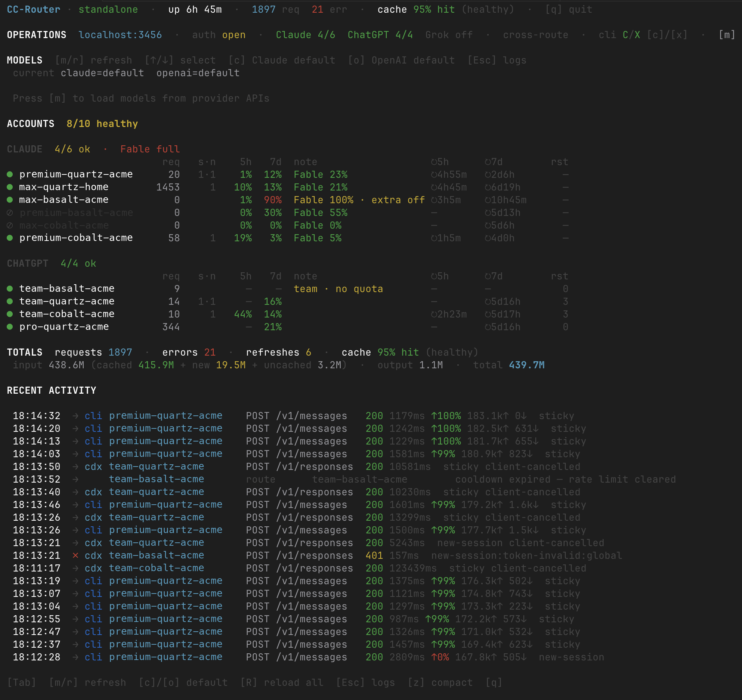
Task: Click the cached 415.9M value
Action: tap(156, 365)
